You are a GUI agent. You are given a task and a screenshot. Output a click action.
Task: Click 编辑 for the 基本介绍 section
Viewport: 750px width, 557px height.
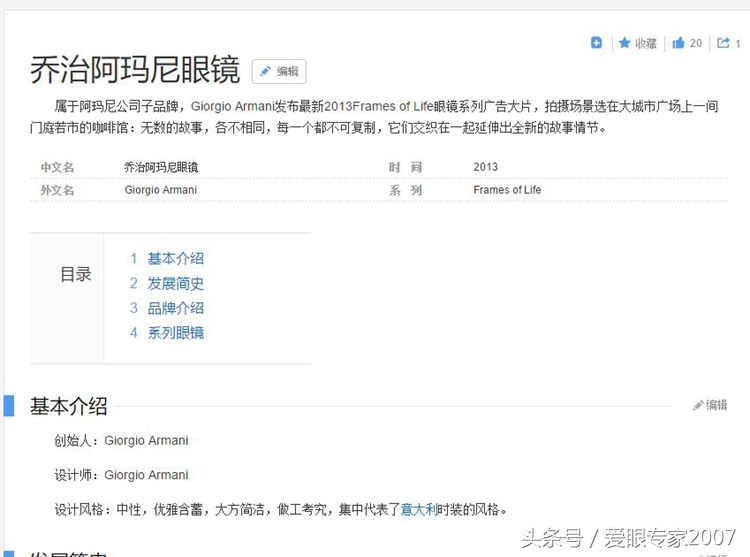click(710, 405)
